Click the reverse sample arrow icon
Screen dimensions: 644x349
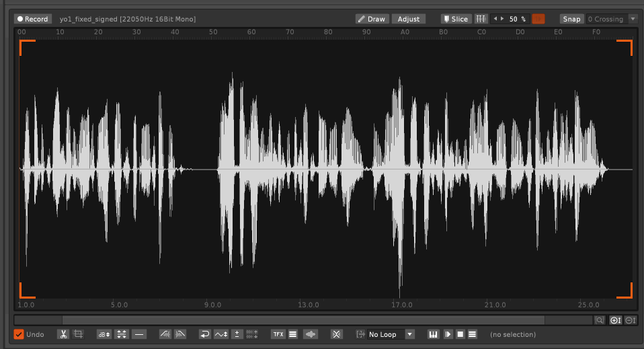(x=205, y=334)
